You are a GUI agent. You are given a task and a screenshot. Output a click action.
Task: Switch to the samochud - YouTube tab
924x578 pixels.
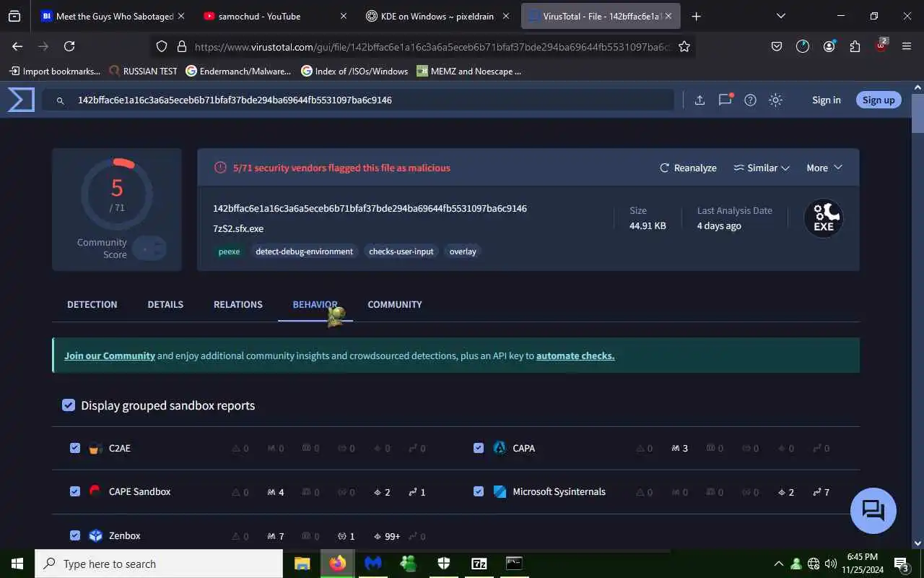click(x=276, y=16)
